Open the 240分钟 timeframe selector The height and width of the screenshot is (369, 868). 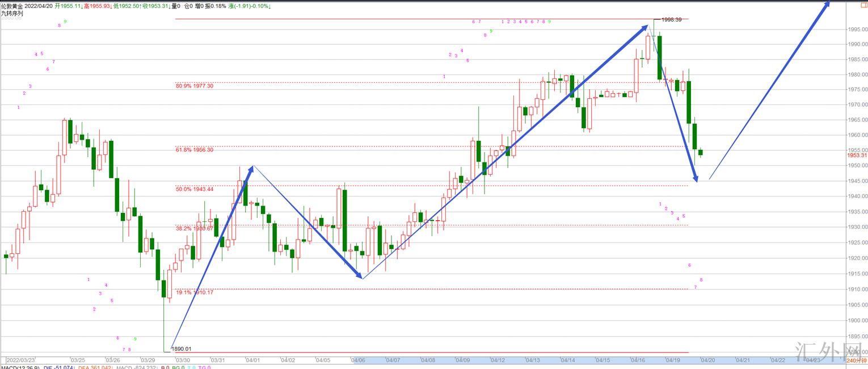point(856,360)
